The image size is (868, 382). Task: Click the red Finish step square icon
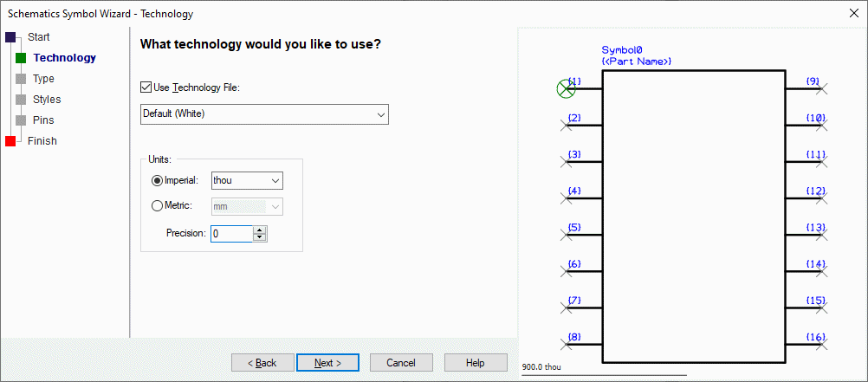pos(10,141)
